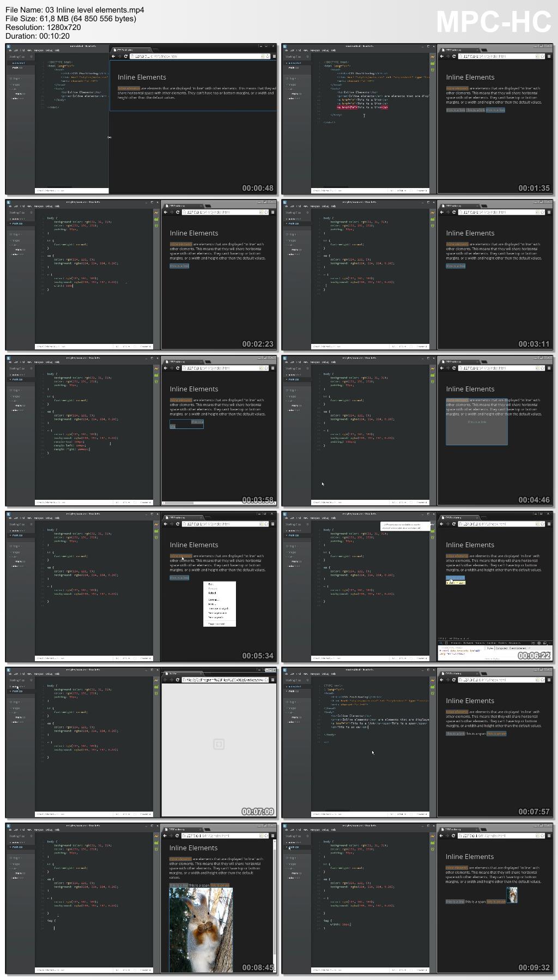Click browser reload icon in 00:06:22 frame
Screen dimensions: 558x980
(454, 524)
